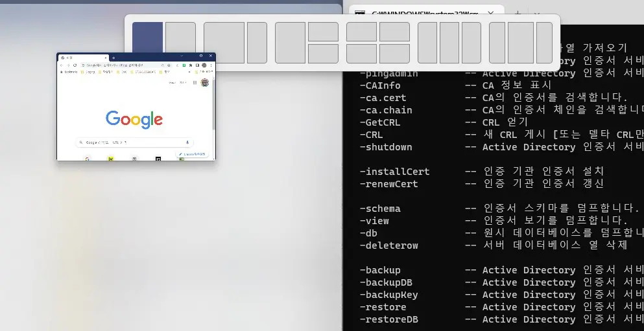Click the -renewCert line in terminal
The height and width of the screenshot is (331, 644).
click(x=482, y=184)
